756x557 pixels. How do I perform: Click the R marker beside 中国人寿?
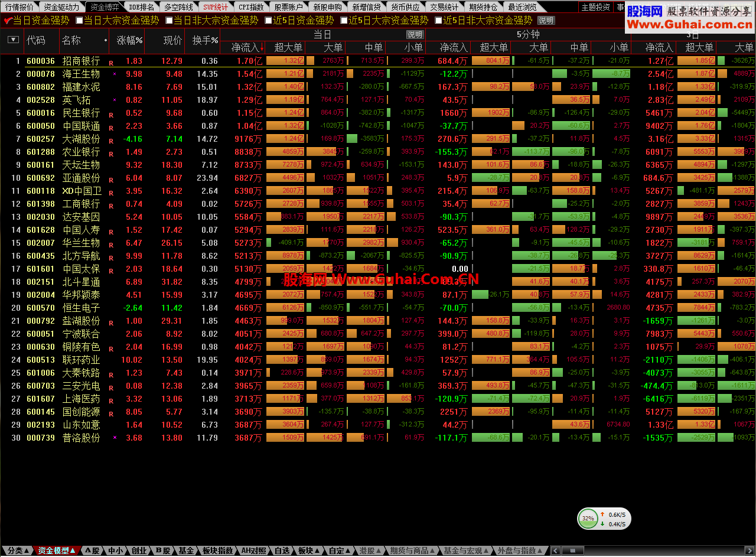coord(111,232)
